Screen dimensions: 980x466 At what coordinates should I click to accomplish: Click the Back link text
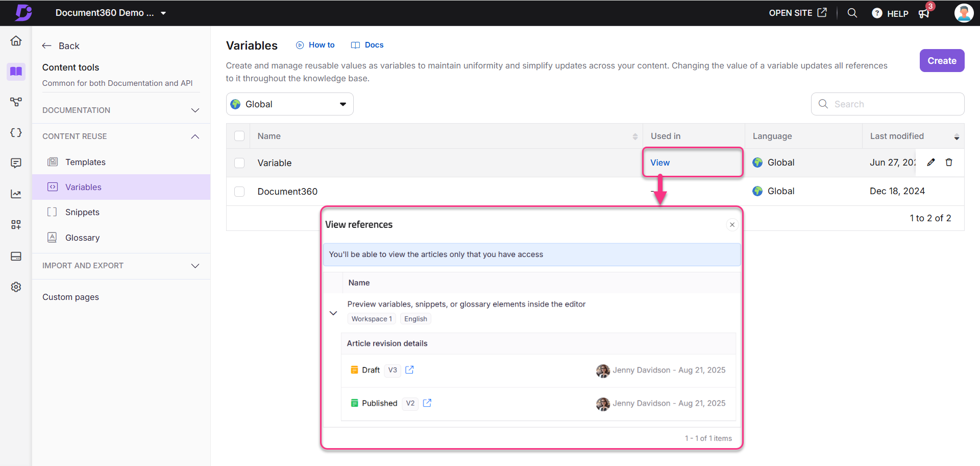pos(69,46)
